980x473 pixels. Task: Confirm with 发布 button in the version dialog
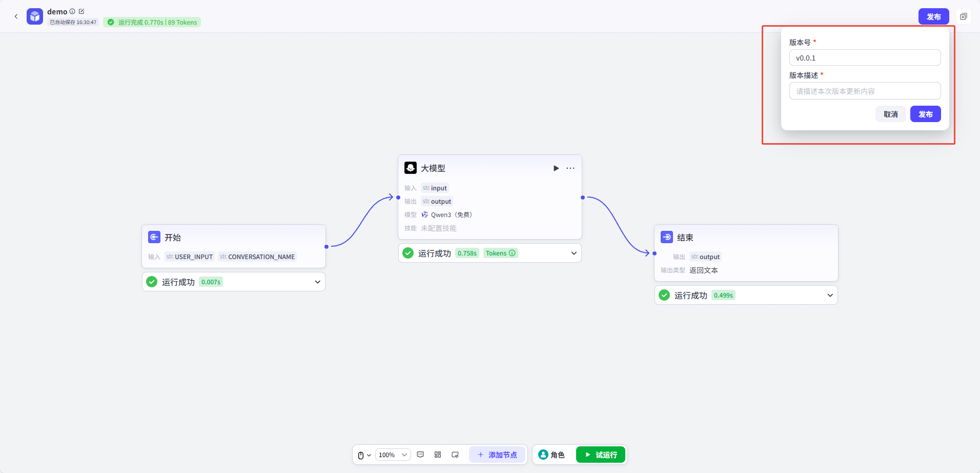[x=925, y=114]
